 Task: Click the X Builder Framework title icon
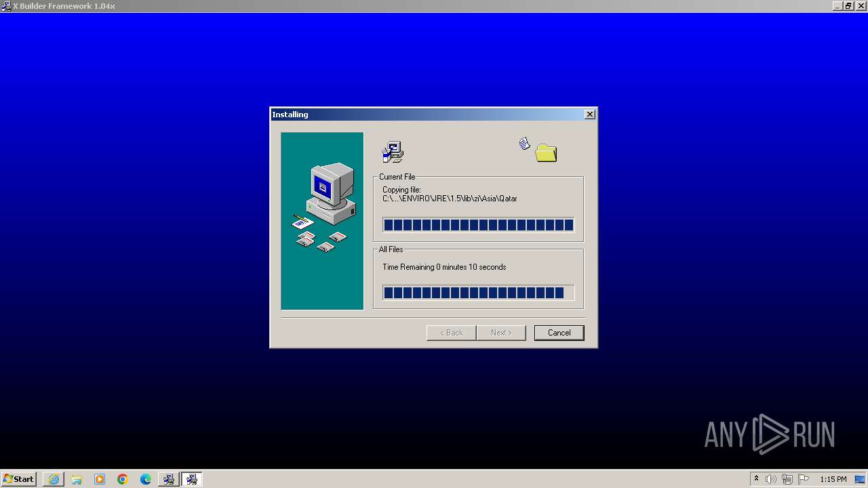click(x=6, y=6)
